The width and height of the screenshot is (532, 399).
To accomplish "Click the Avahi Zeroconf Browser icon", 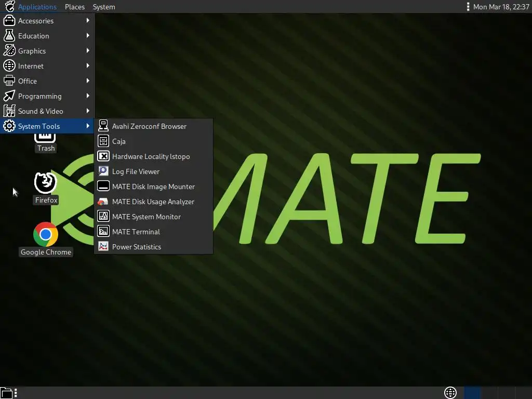I will tap(103, 126).
